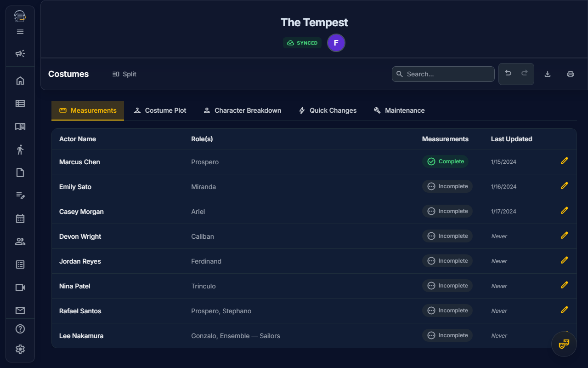Screen dimensions: 588x368
Task: Click the Synced status badge
Action: [302, 43]
